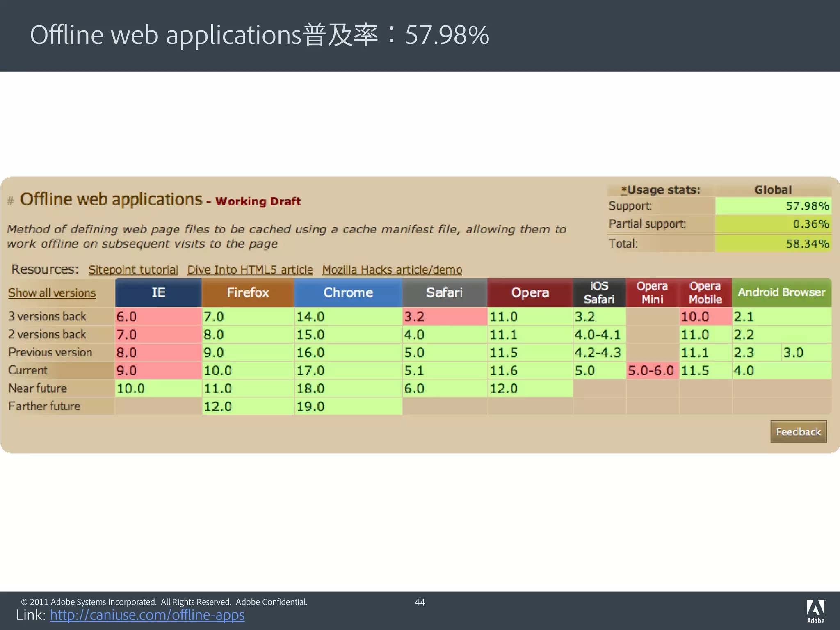840x630 pixels.
Task: Click the Farther future row label
Action: pos(44,406)
